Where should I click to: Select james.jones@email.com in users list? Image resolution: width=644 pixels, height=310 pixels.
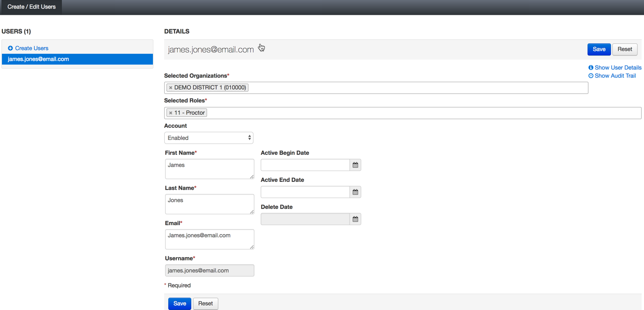(78, 59)
